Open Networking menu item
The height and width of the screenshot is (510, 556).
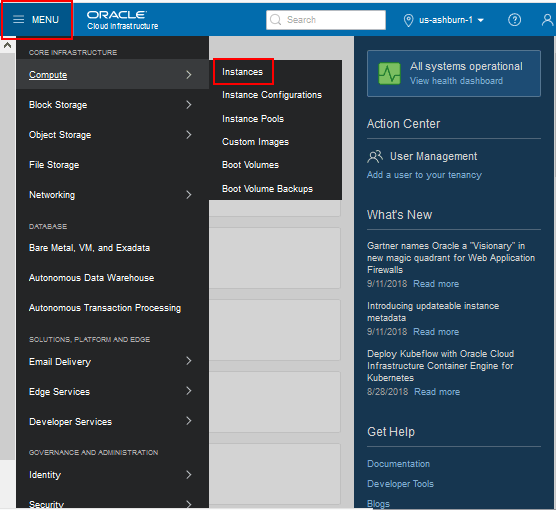(x=52, y=195)
